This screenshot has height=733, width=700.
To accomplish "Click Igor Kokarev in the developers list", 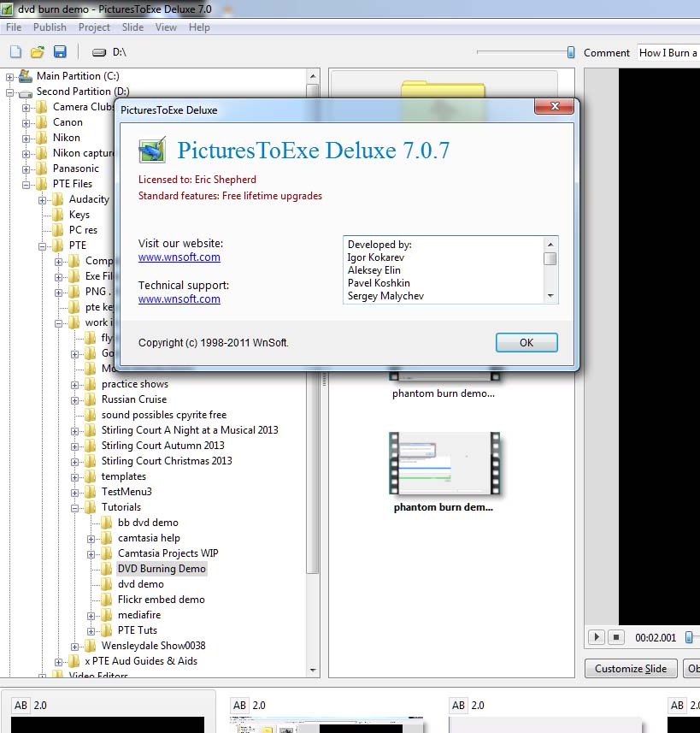I will 376,257.
